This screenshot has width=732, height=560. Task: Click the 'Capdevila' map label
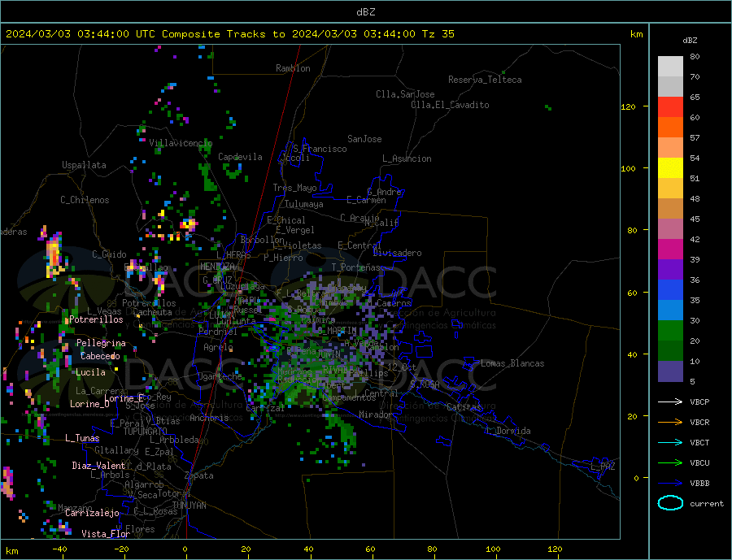[x=240, y=157]
